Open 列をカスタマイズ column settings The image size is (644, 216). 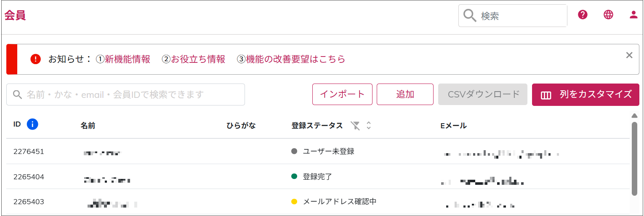click(585, 94)
